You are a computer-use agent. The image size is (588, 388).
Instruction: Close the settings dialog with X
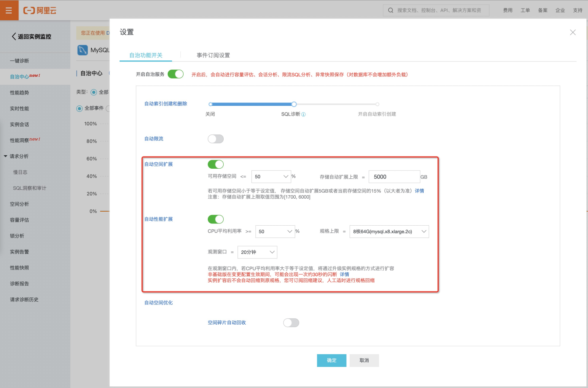pos(573,32)
